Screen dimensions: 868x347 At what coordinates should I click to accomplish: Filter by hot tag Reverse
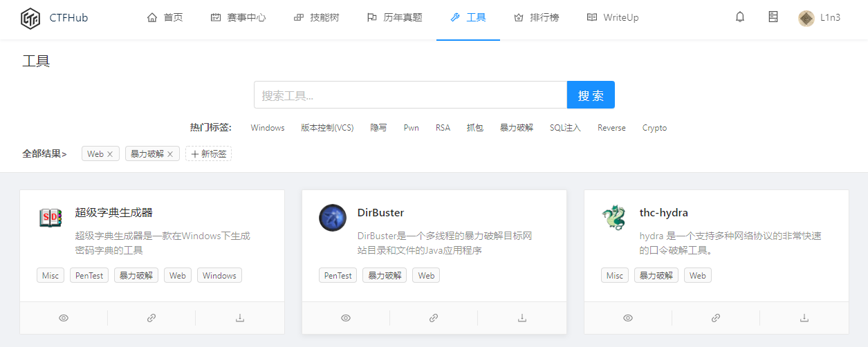tap(611, 128)
